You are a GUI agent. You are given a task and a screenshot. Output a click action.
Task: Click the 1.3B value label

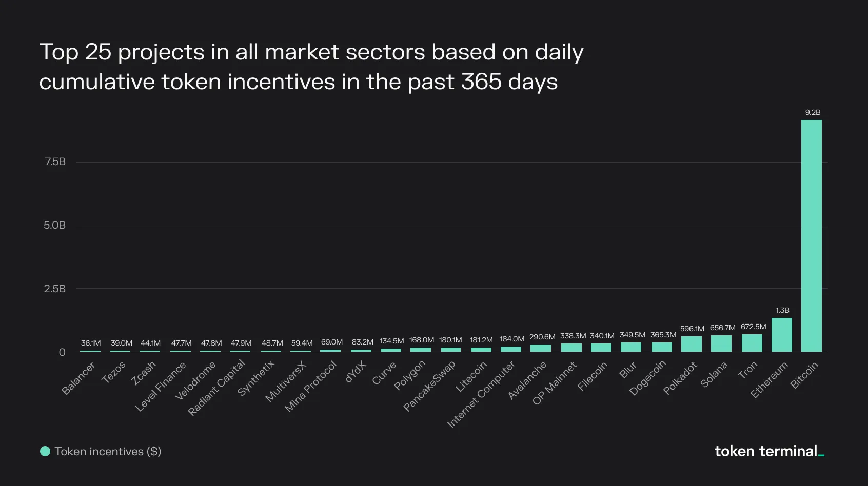coord(782,310)
